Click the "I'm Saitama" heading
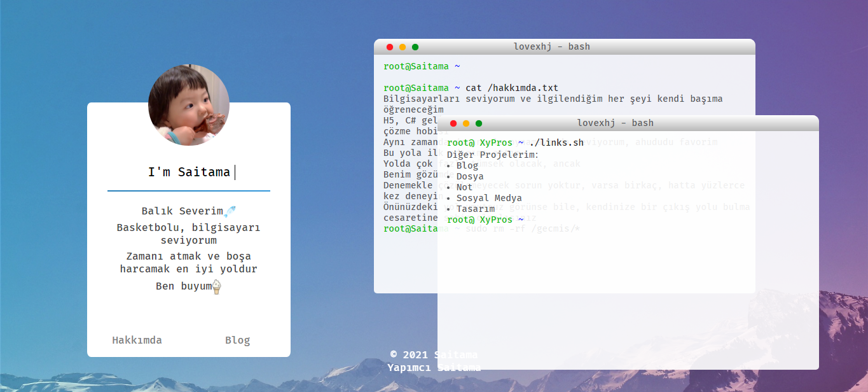The image size is (868, 392). coord(189,172)
